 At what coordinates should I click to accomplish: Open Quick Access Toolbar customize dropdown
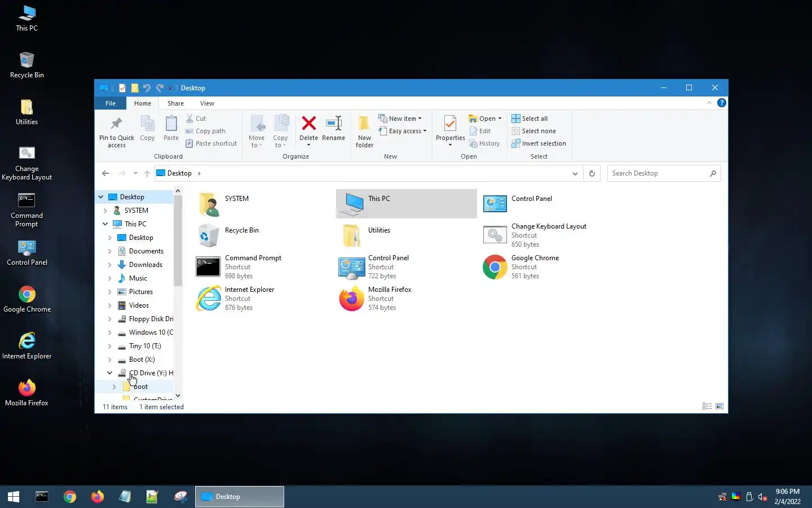pos(170,89)
